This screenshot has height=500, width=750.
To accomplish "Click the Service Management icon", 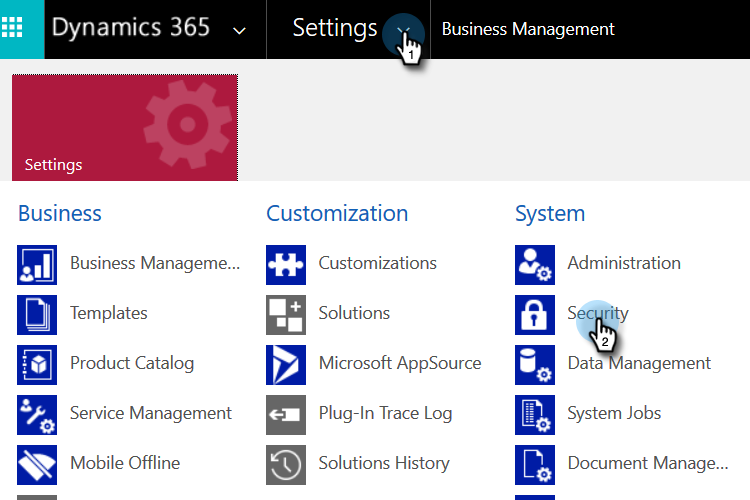I will pos(37,414).
